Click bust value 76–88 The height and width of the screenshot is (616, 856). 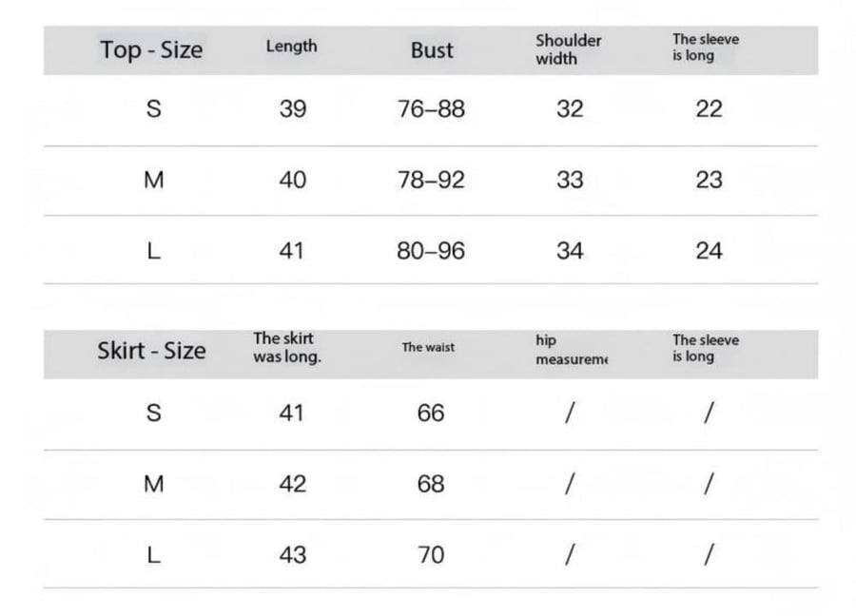click(431, 109)
